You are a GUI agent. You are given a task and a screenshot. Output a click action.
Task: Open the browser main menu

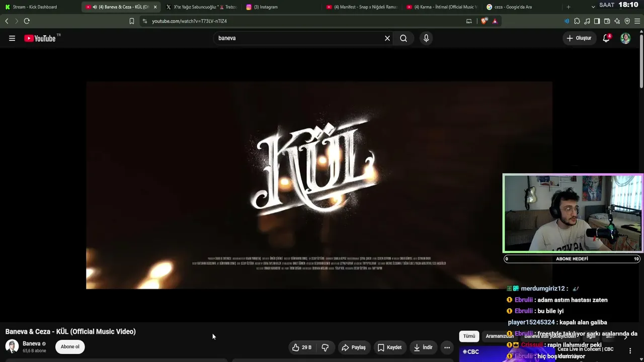click(x=637, y=21)
